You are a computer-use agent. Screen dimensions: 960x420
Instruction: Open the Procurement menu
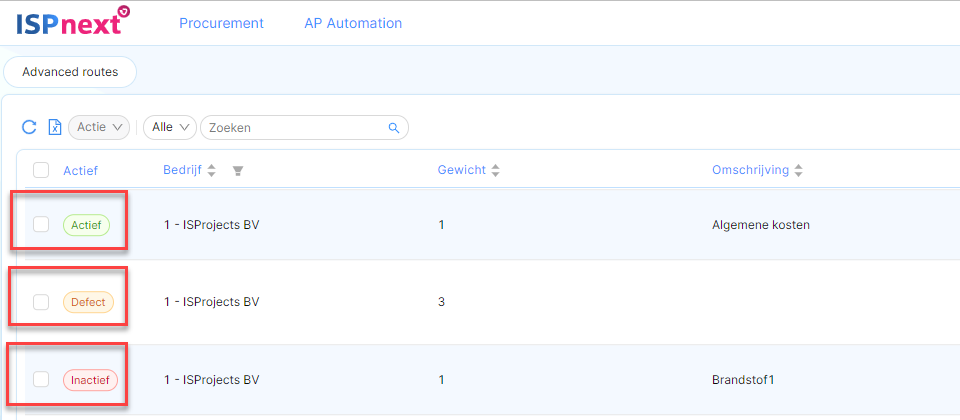(221, 23)
